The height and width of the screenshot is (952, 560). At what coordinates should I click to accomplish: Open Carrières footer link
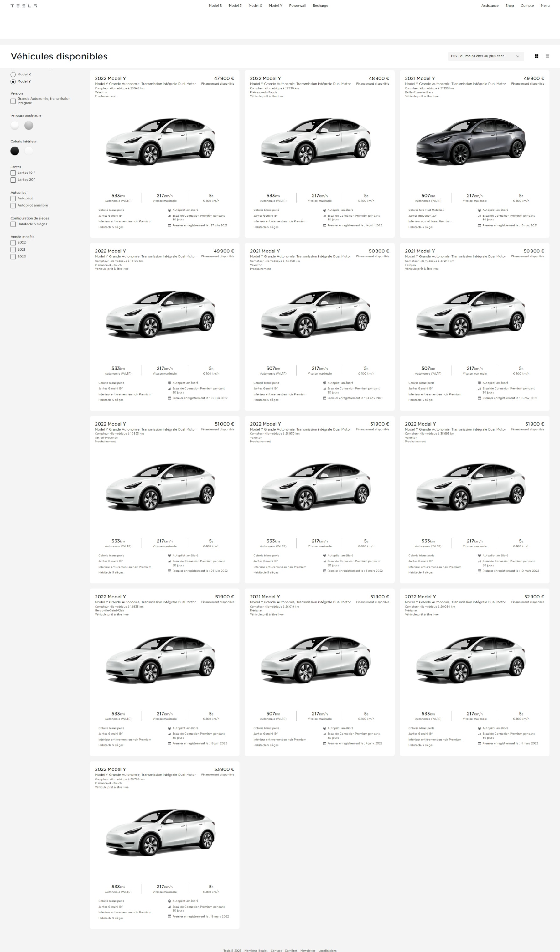pyautogui.click(x=291, y=950)
